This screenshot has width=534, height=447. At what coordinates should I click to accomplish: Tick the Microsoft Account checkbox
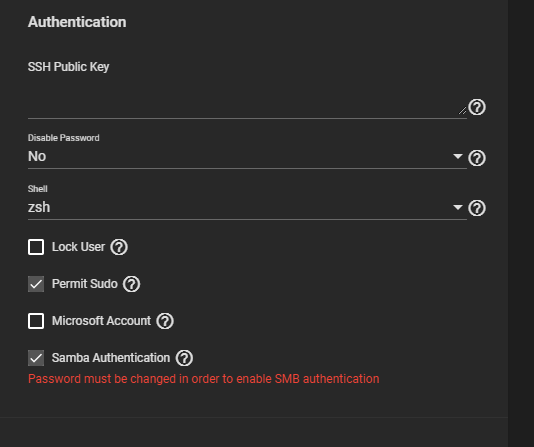point(36,321)
